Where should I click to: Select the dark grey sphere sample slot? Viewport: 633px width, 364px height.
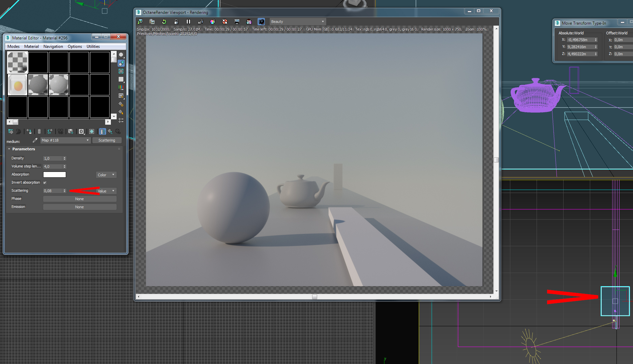coord(38,85)
